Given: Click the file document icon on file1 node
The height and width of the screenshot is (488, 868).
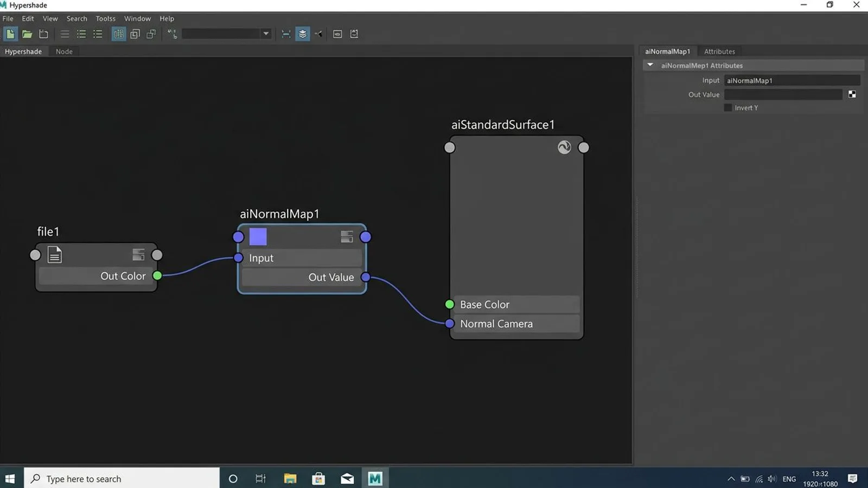Looking at the screenshot, I should (55, 255).
